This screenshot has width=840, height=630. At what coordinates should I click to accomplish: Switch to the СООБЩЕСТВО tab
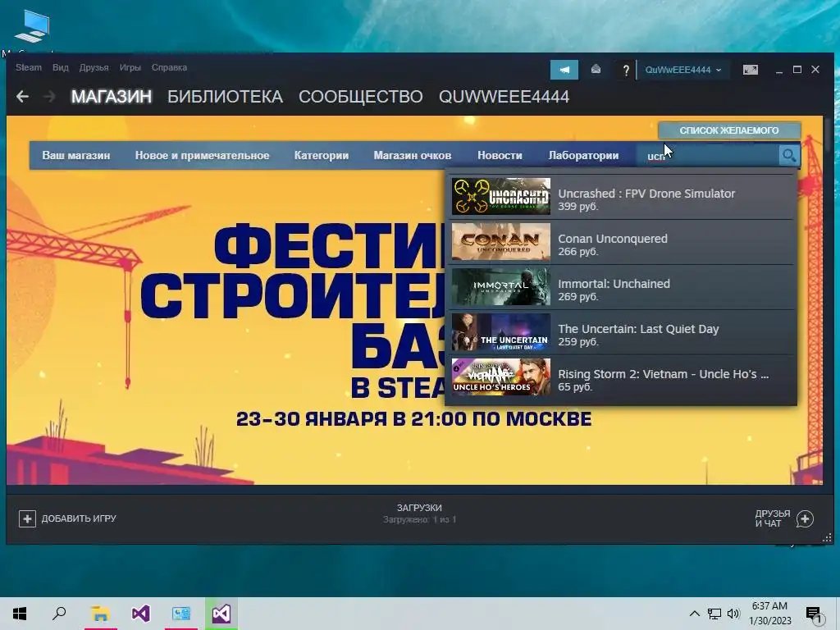(361, 97)
